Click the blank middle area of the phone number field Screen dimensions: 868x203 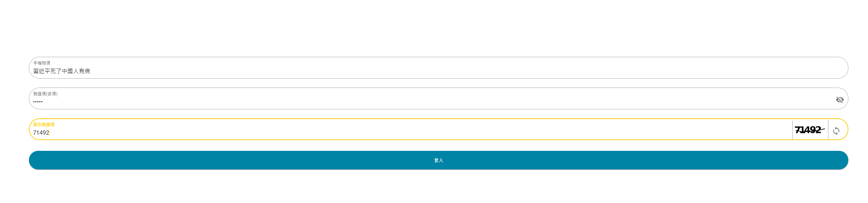(x=438, y=68)
